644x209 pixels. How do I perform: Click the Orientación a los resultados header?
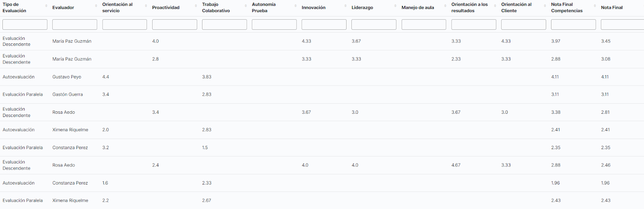pos(469,8)
